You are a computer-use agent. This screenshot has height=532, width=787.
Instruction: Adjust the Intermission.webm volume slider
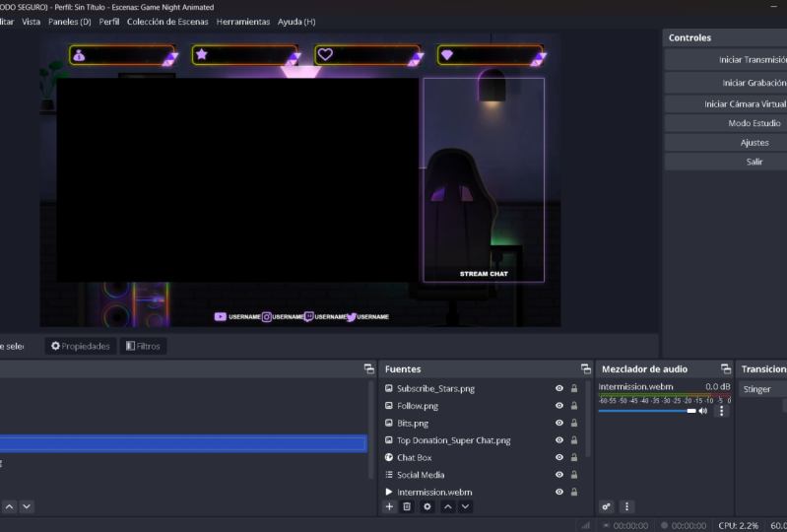coord(647,411)
